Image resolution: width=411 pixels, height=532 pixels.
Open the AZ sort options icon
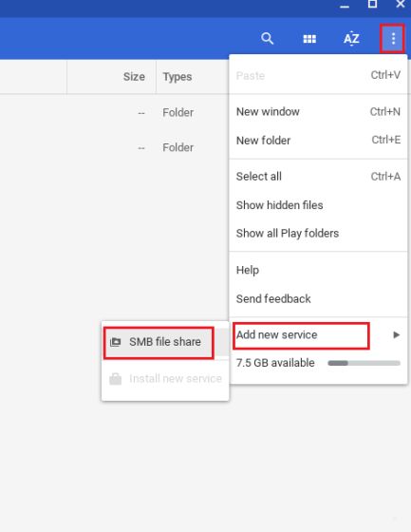[x=351, y=38]
